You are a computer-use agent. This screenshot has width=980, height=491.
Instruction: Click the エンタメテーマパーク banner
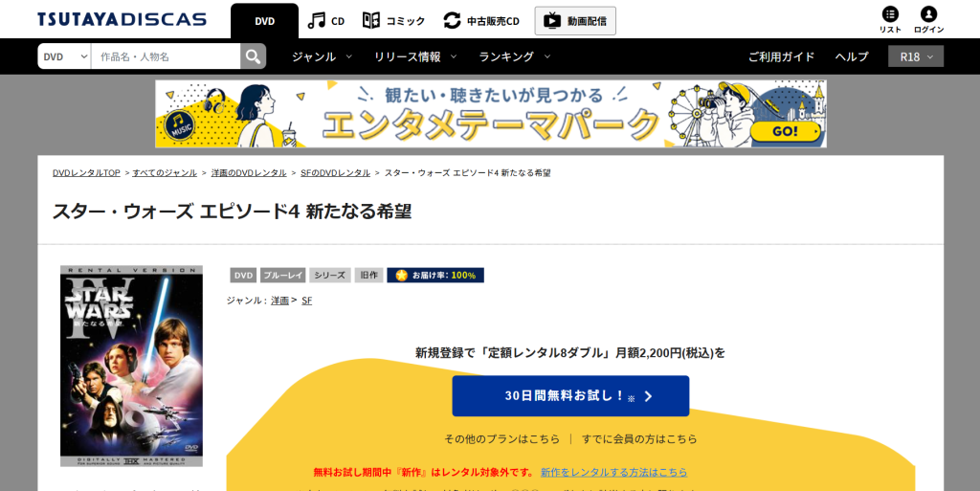click(x=491, y=114)
